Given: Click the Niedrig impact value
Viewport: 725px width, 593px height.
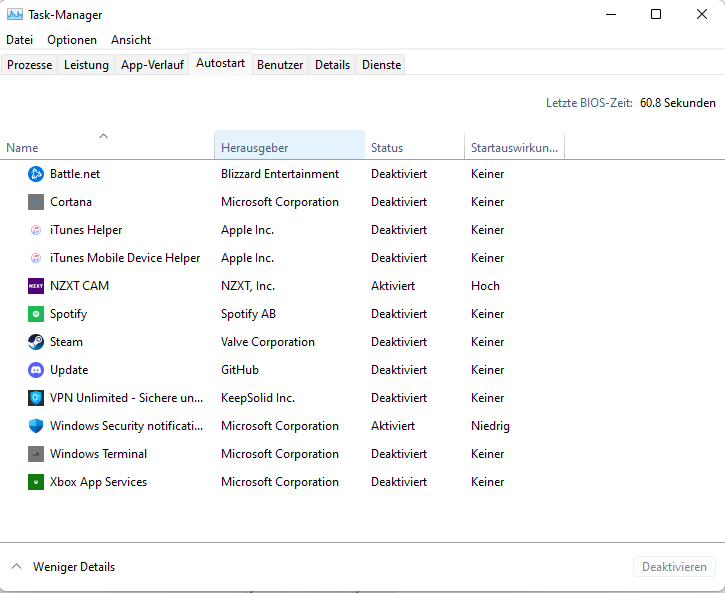Looking at the screenshot, I should 490,426.
